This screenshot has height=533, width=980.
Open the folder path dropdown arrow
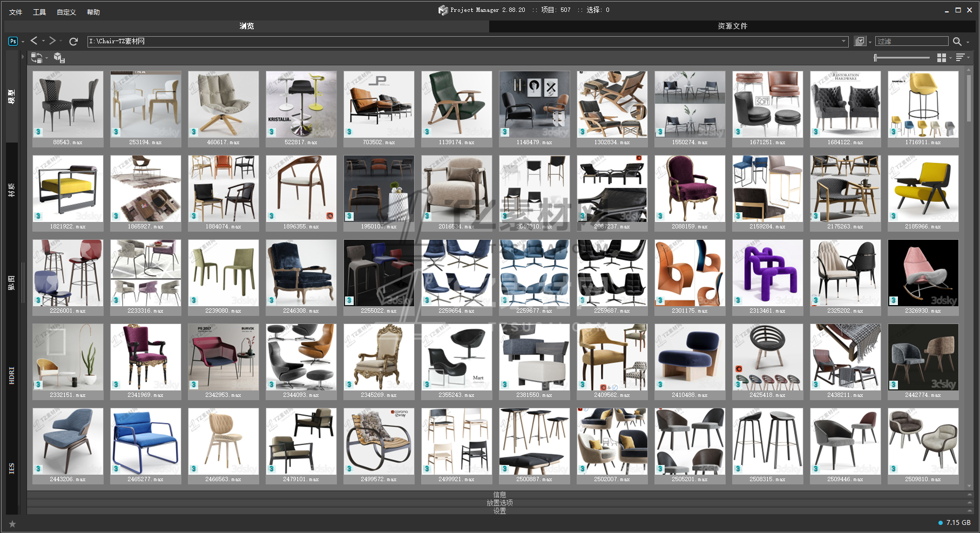(843, 42)
